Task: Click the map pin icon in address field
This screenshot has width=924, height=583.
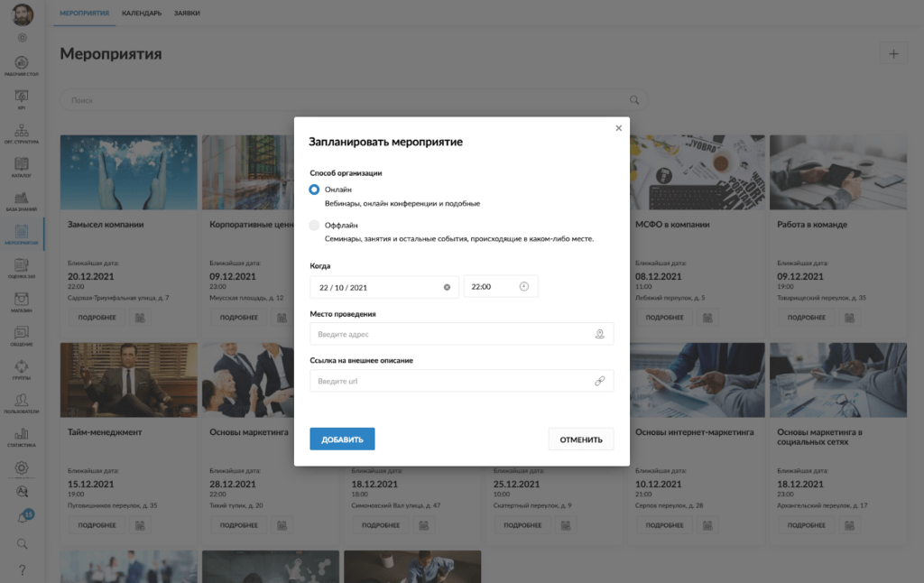Action: (x=599, y=334)
